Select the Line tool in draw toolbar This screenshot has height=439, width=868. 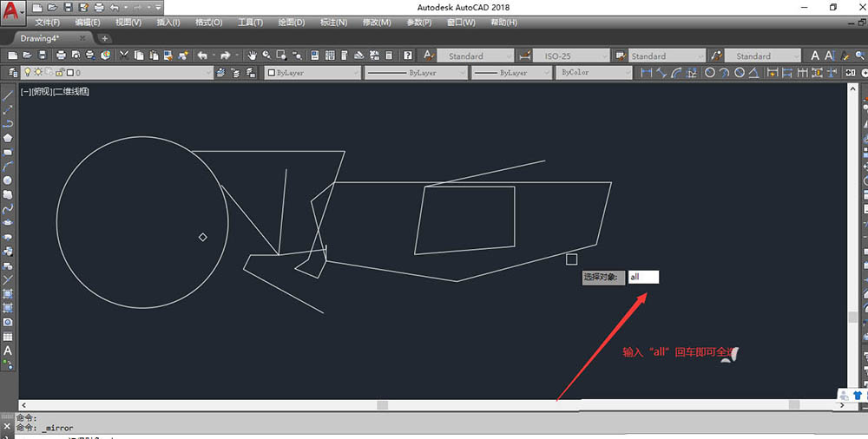8,95
